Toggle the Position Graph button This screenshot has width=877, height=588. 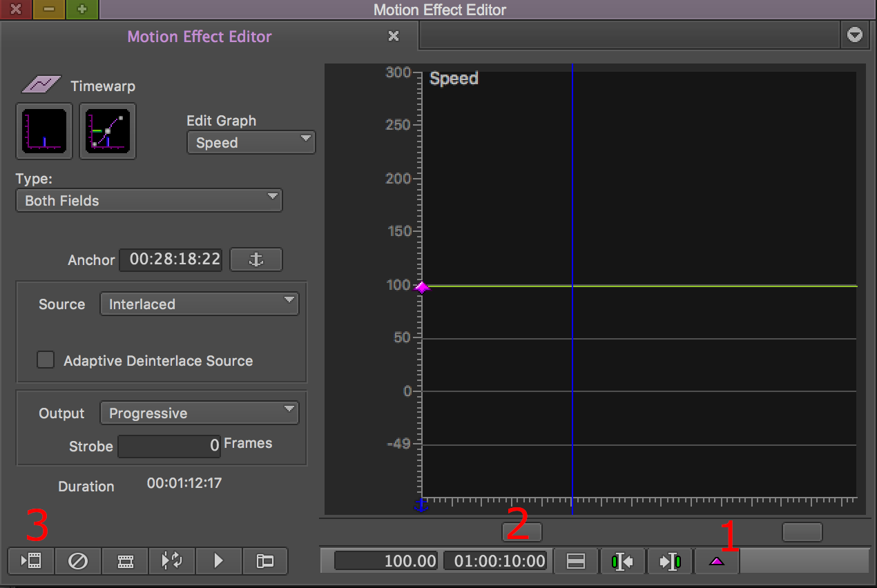coord(108,131)
